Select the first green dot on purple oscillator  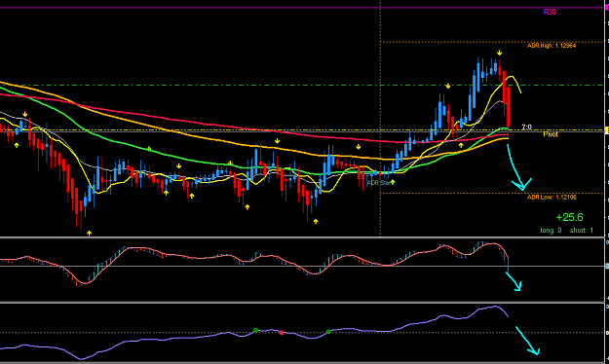click(255, 330)
